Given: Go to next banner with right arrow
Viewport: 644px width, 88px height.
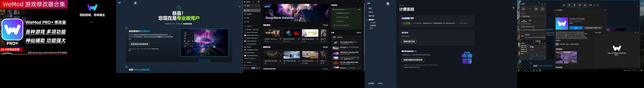Looking at the screenshot, I should tap(325, 13).
